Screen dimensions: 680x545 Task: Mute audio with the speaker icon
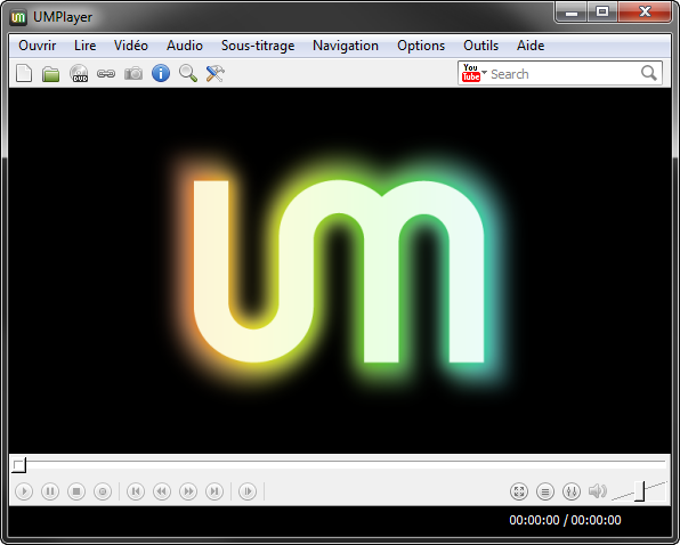pyautogui.click(x=597, y=491)
